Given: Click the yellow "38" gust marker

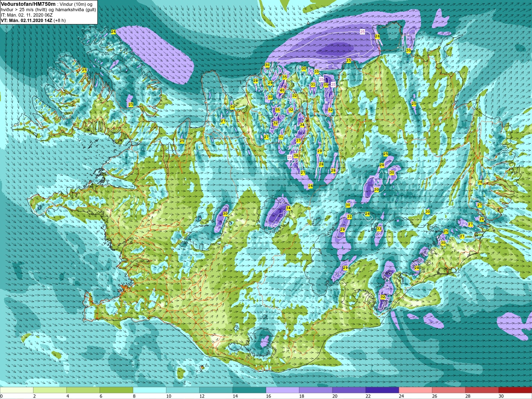Looking at the screenshot, I should click(x=296, y=156).
